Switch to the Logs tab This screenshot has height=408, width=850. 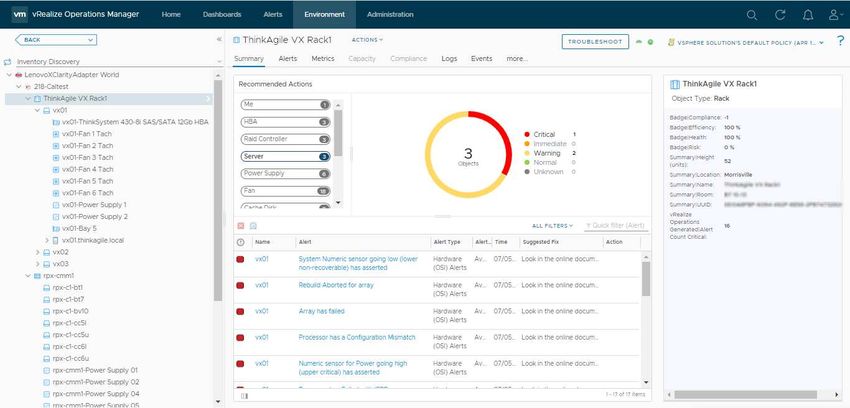(x=449, y=59)
